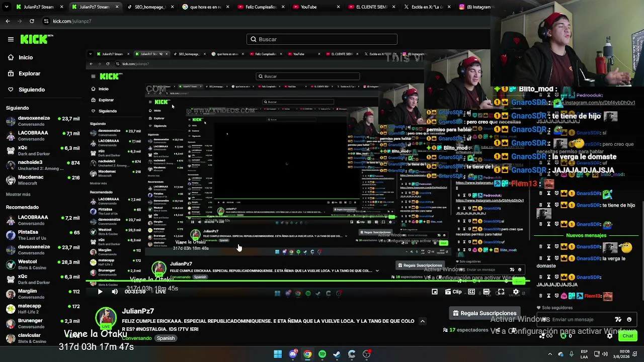Open Discord from the Windows taskbar
This screenshot has height=362, width=644.
(293, 354)
